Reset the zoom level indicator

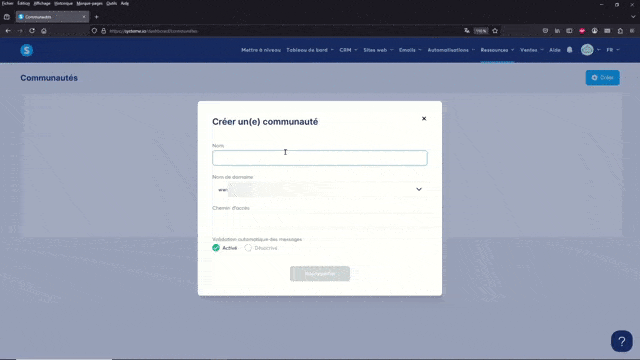click(x=481, y=31)
